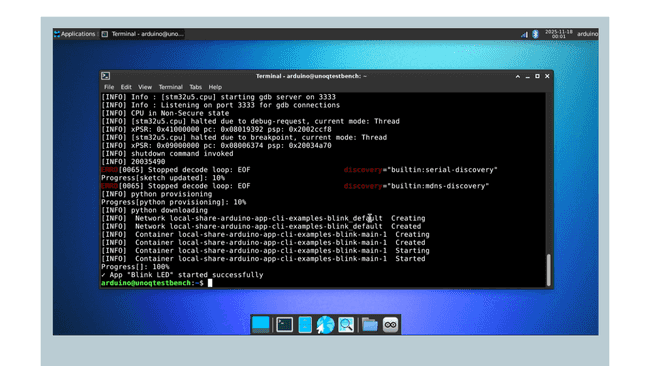Click the blink_default 'Created' network line
The height and width of the screenshot is (366, 650).
point(261,226)
